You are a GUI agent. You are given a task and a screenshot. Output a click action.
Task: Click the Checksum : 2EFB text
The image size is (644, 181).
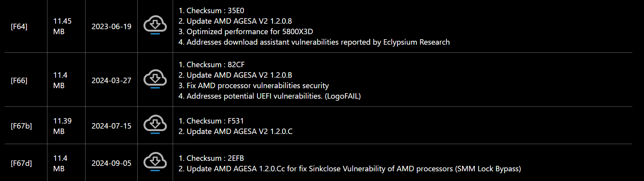pyautogui.click(x=211, y=158)
